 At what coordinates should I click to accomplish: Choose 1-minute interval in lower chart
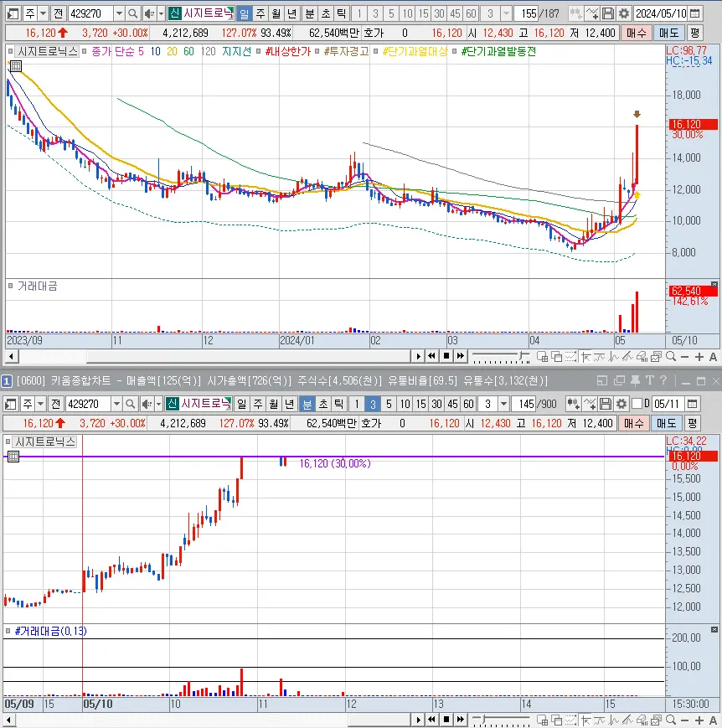pyautogui.click(x=357, y=404)
